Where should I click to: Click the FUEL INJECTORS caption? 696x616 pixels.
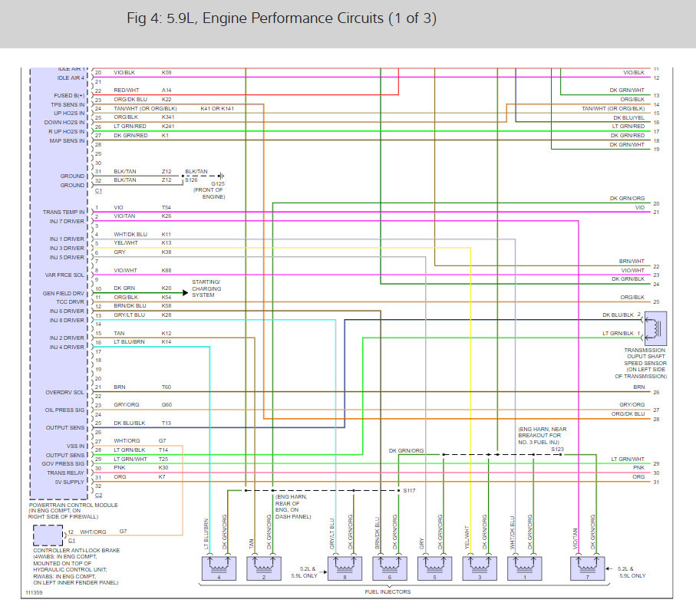click(388, 591)
